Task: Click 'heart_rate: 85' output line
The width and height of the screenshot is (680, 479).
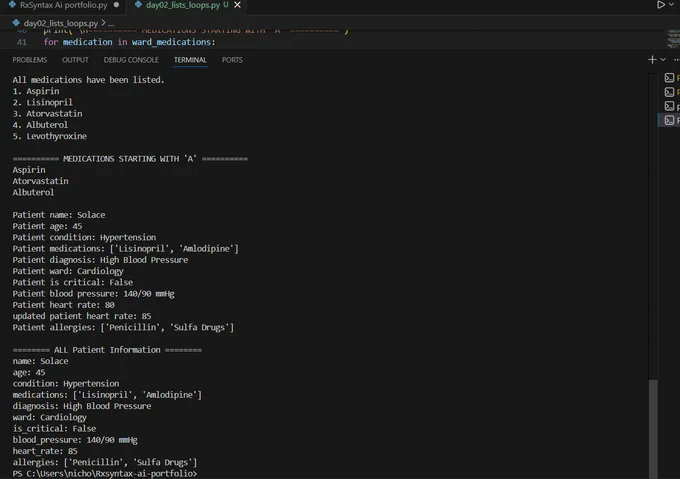Action: click(x=45, y=451)
